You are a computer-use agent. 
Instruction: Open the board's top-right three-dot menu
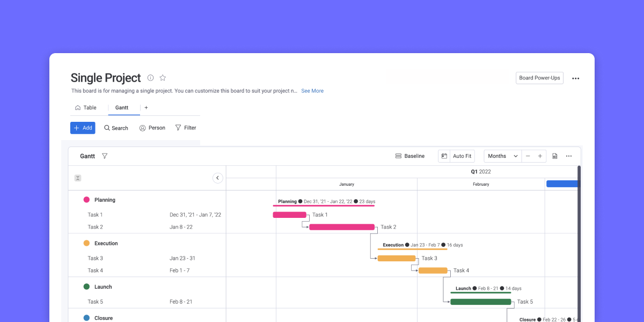coord(575,78)
